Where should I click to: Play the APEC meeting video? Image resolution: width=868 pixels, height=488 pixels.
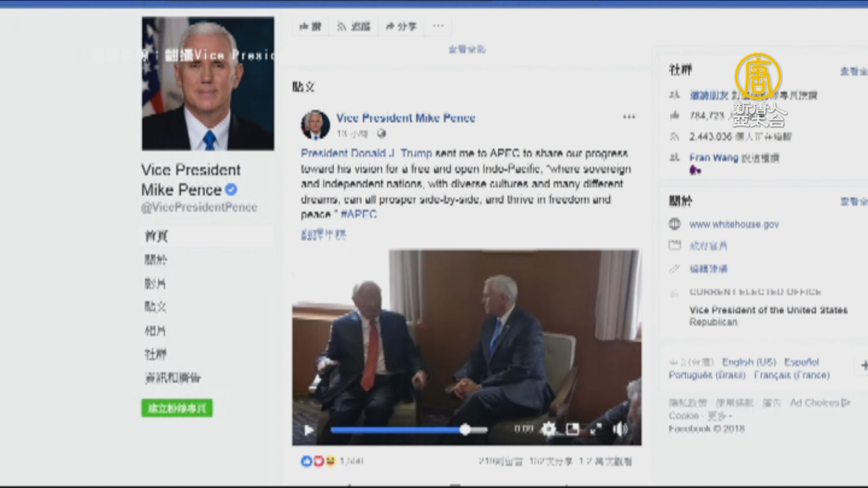[309, 430]
